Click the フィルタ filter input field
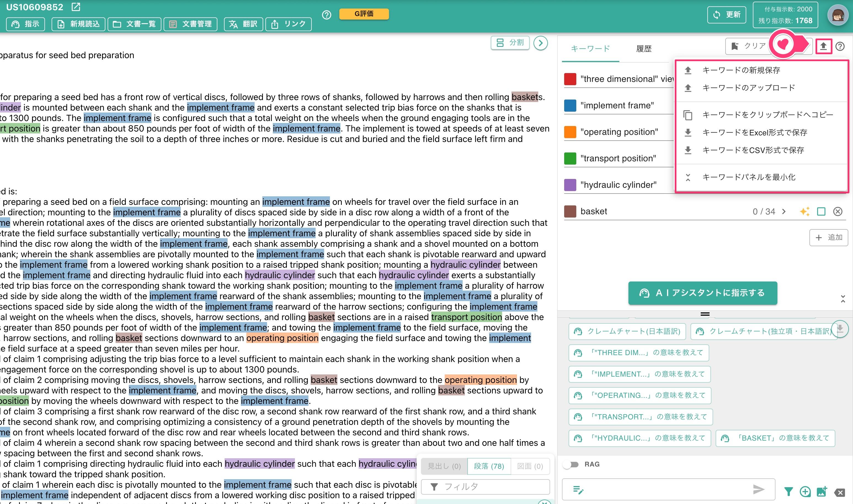The image size is (853, 504). click(x=485, y=487)
